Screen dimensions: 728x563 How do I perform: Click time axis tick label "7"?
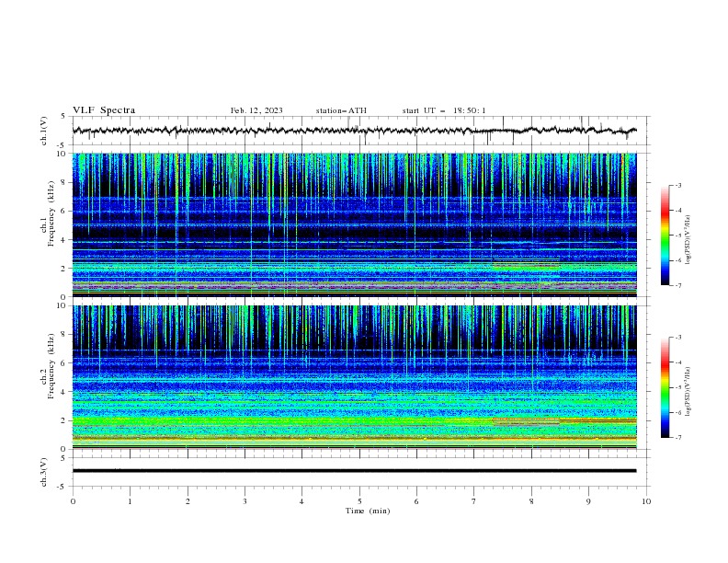click(474, 501)
